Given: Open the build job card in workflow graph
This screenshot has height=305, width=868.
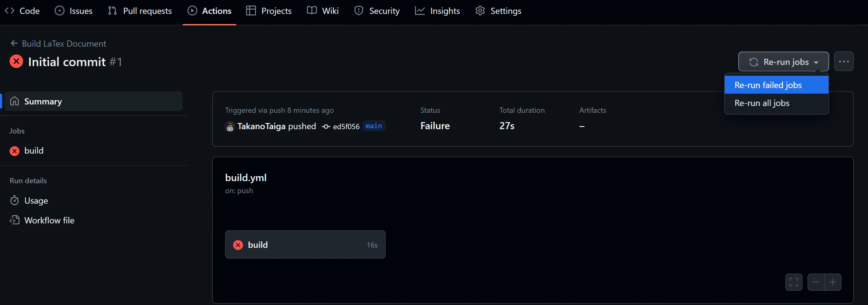Looking at the screenshot, I should pos(305,245).
